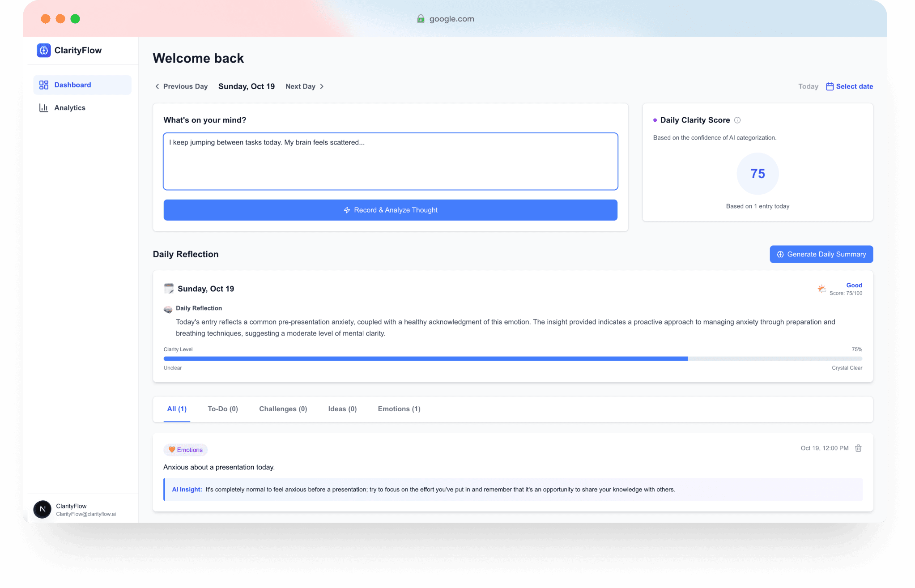This screenshot has width=915, height=588.
Task: Click the mood weather icon near Good score
Action: [821, 289]
